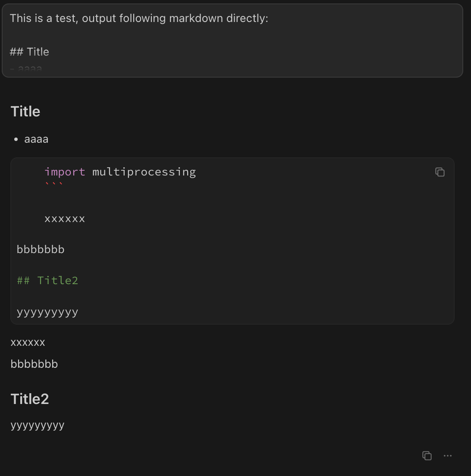Viewport: 471px width, 476px height.
Task: Click the rendered "Title" heading
Action: point(25,111)
